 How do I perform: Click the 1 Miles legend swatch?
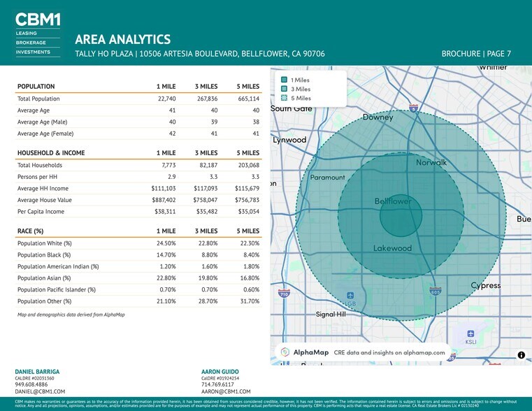[284, 80]
